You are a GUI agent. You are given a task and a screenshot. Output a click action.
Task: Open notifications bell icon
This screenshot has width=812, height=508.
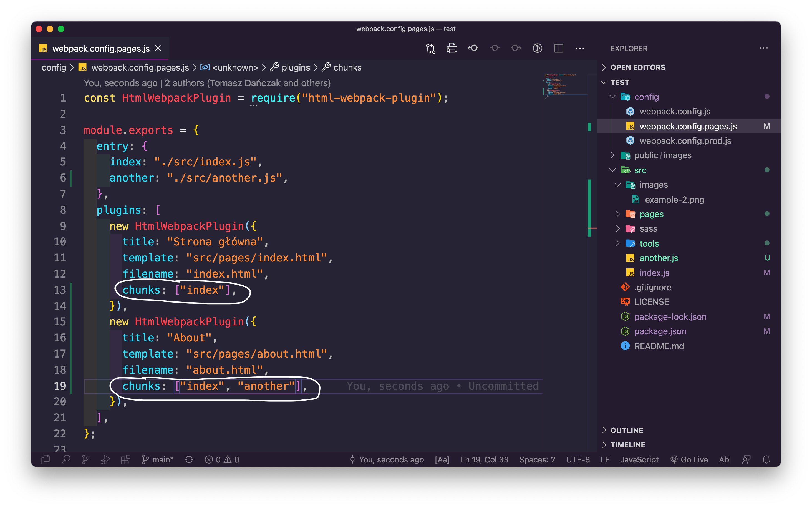[x=766, y=459]
